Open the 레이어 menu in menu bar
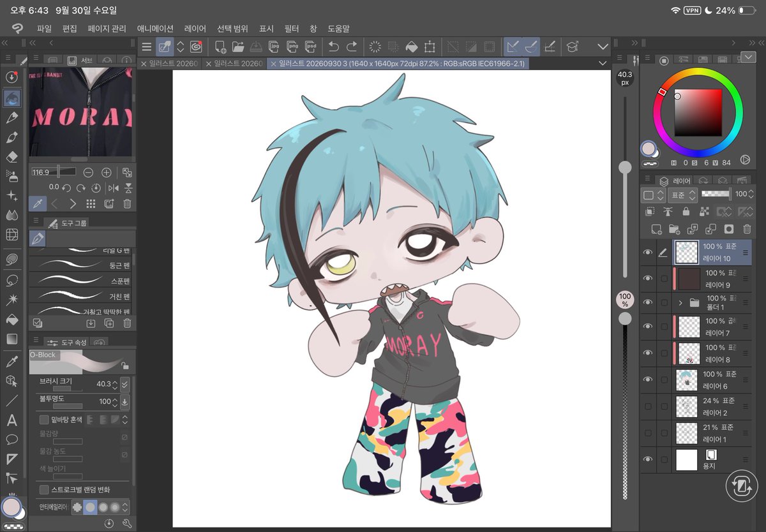 coord(195,29)
